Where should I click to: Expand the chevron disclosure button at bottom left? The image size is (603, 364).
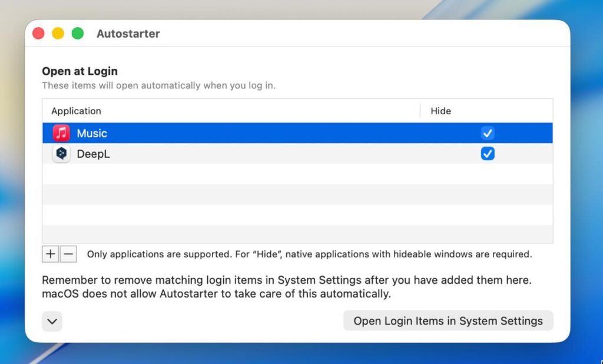(x=52, y=321)
